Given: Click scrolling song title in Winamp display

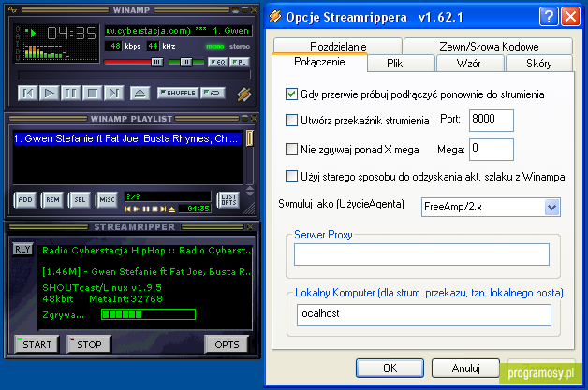Looking at the screenshot, I should (x=178, y=31).
